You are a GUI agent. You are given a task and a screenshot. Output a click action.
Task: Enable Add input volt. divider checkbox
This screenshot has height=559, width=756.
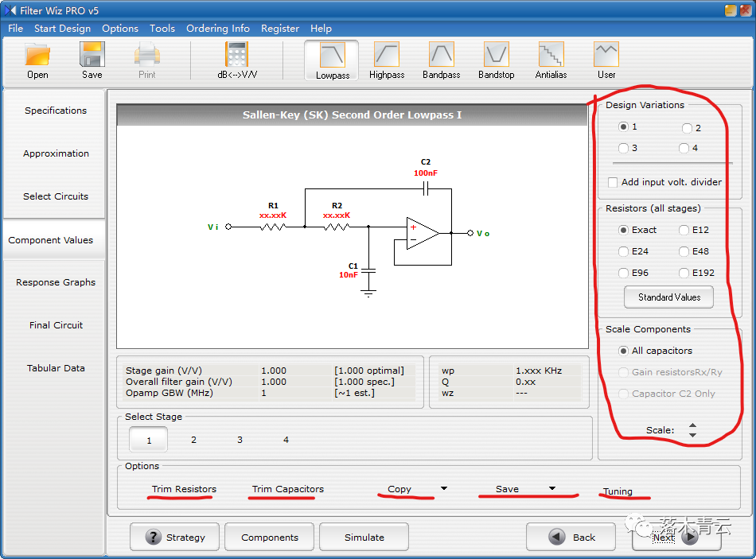613,182
